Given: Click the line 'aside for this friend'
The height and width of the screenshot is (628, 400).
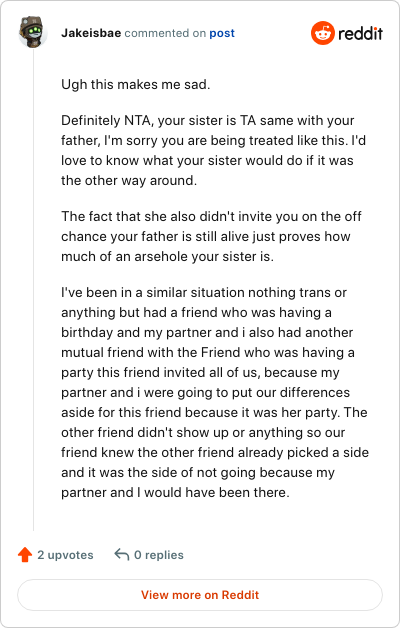Looking at the screenshot, I should click(x=214, y=413).
